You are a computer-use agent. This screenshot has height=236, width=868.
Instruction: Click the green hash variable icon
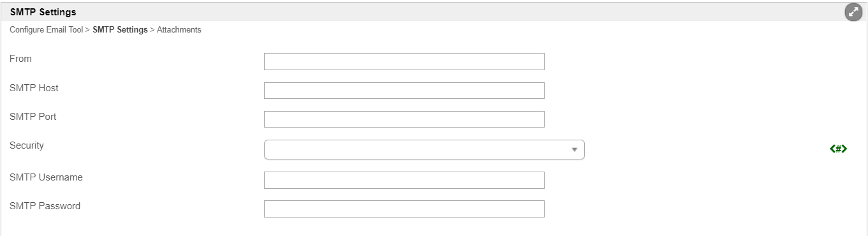838,149
